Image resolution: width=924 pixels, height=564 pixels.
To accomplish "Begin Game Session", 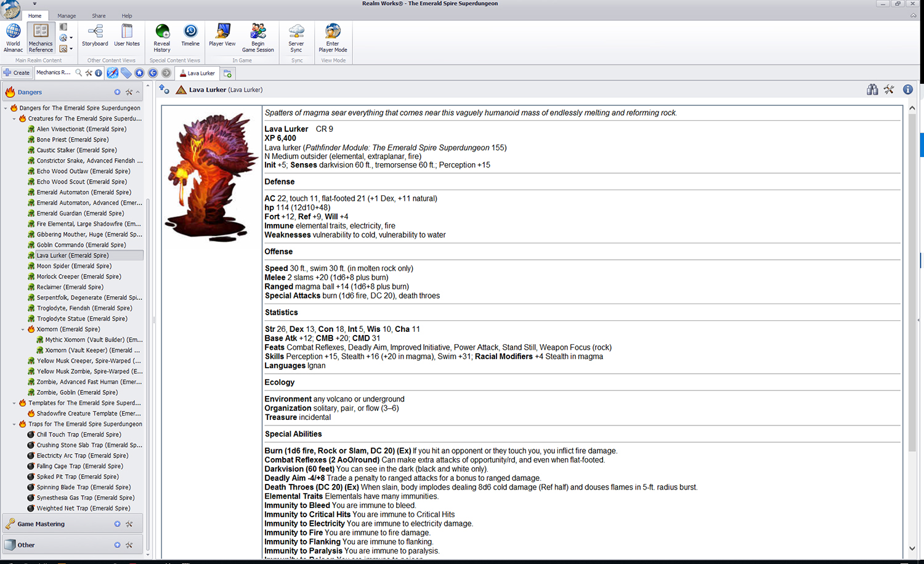I will tap(258, 38).
